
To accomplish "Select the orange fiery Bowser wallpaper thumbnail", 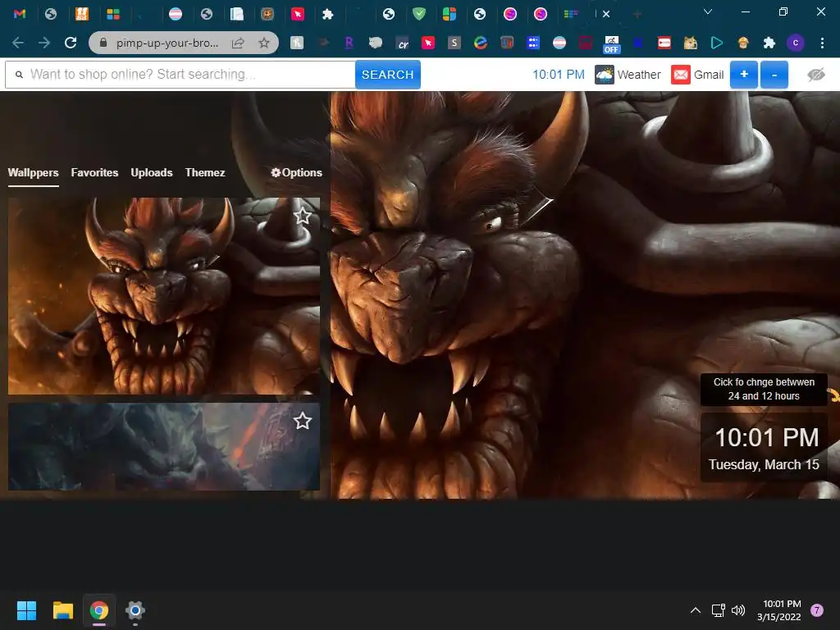I will point(164,296).
